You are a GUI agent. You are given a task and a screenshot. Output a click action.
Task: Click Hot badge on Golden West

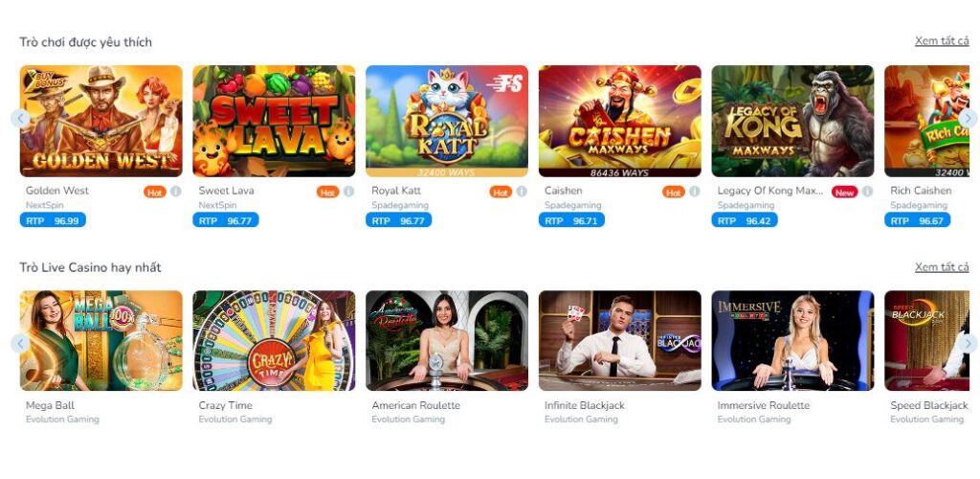[155, 192]
